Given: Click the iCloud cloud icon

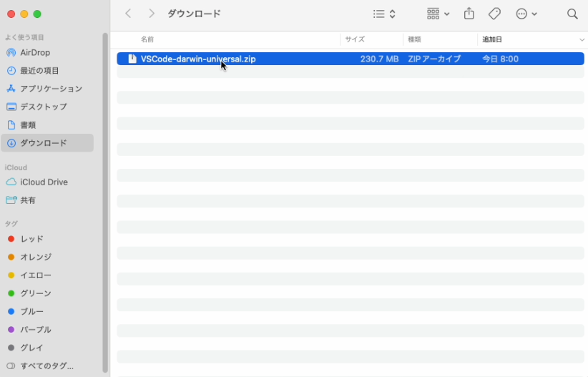Looking at the screenshot, I should tap(11, 182).
